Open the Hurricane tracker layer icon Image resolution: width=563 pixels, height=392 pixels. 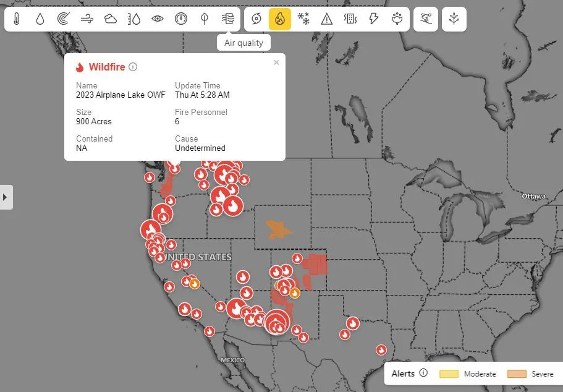pos(256,19)
